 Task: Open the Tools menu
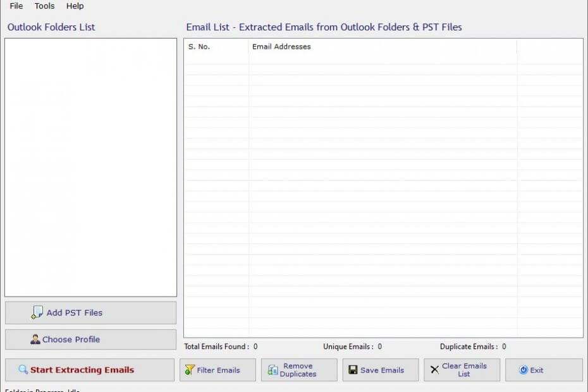pyautogui.click(x=44, y=6)
